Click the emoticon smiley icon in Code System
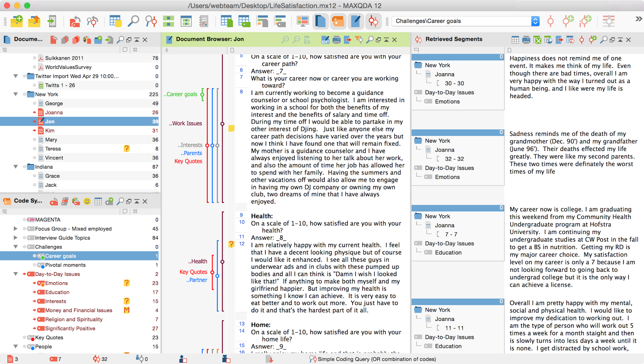This screenshot has height=364, width=644. pyautogui.click(x=87, y=201)
